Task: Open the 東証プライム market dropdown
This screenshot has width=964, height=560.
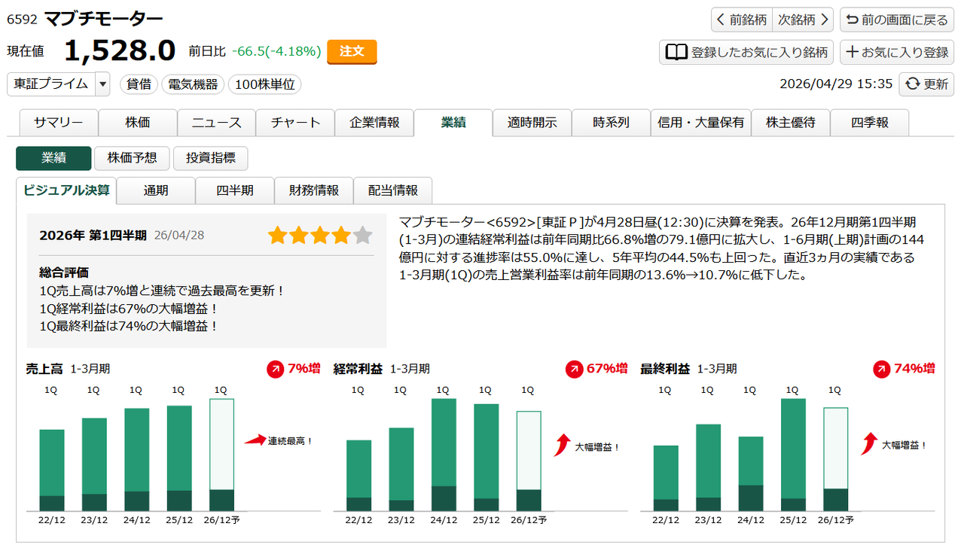Action: coord(59,84)
